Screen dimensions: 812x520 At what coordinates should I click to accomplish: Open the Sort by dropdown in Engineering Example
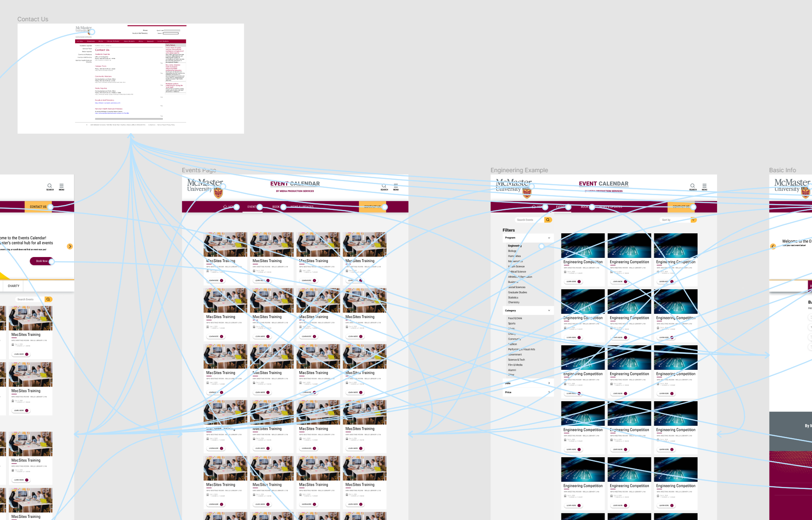[x=679, y=220]
